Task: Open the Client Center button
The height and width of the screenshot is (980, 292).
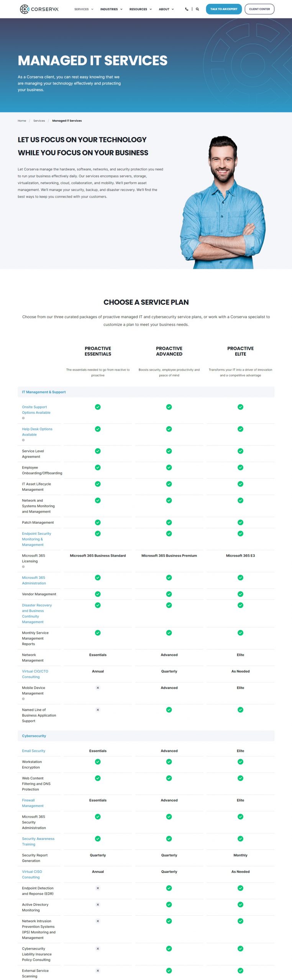Action: click(259, 9)
